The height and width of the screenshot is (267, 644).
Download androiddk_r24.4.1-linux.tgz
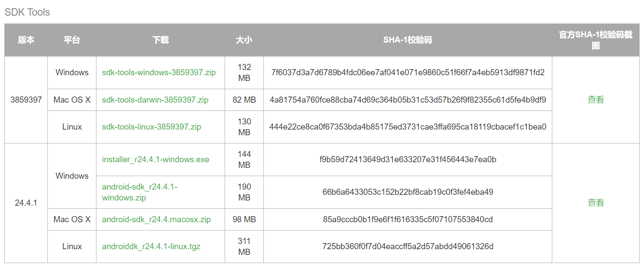(151, 247)
